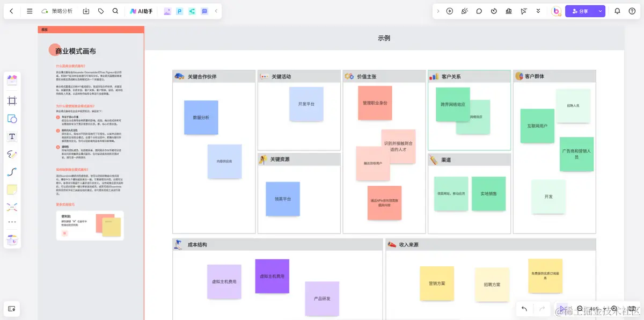Pick the pencil drawing tool

[x=11, y=155]
